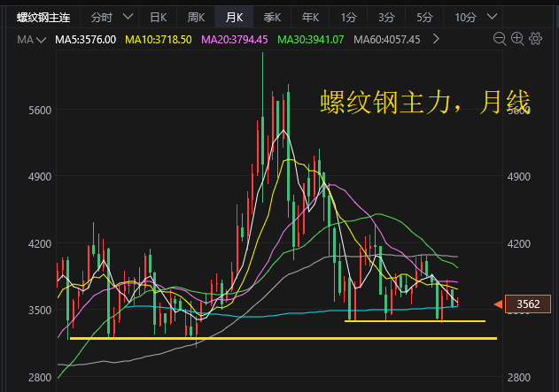Click the 3562 current price tag
The width and height of the screenshot is (559, 392).
coord(528,304)
